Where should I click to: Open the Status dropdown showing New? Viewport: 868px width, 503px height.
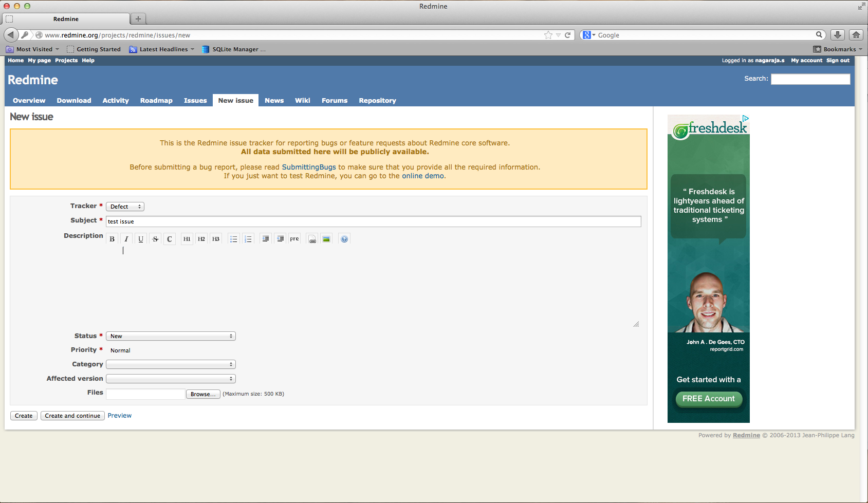pyautogui.click(x=171, y=336)
